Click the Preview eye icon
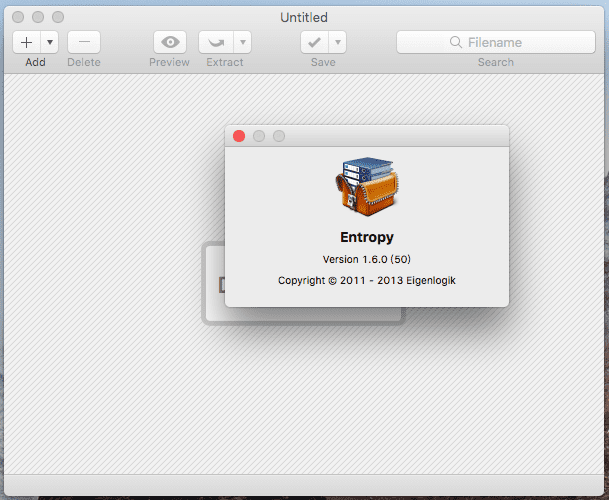This screenshot has height=500, width=609. [x=170, y=42]
